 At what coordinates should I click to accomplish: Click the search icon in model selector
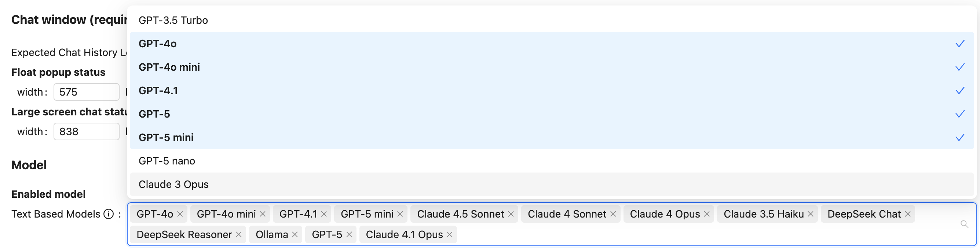964,224
